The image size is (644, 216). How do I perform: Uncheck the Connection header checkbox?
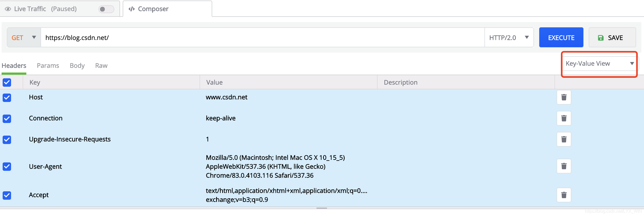point(7,119)
